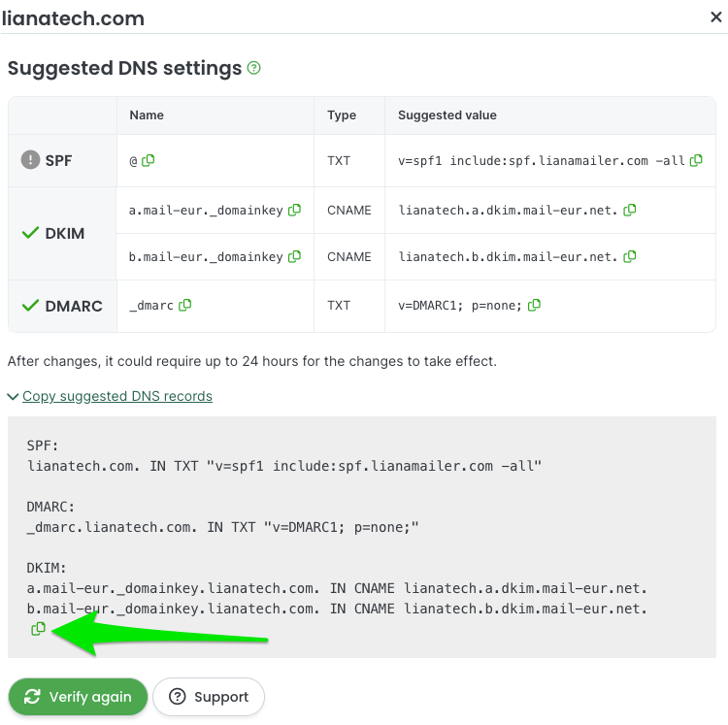Screen dimensions: 728x725
Task: Select the b.mail-eur._domainkey.lianatech.com. CNAME code line
Action: 337,609
